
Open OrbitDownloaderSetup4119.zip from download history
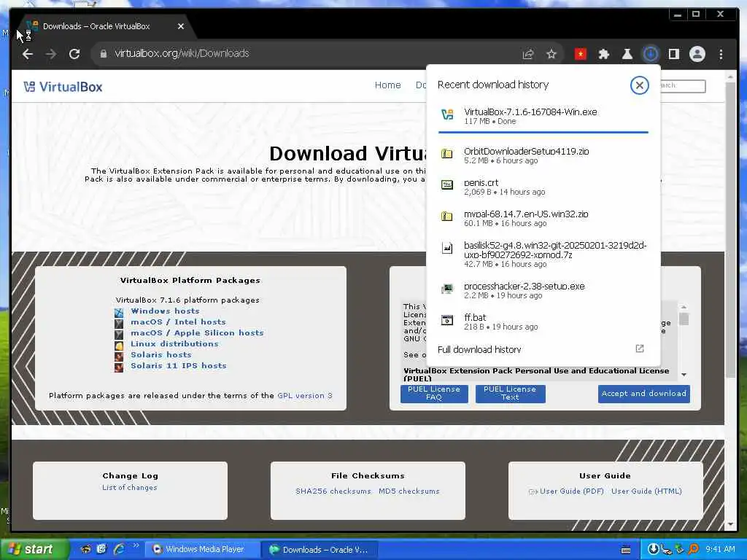pyautogui.click(x=543, y=155)
